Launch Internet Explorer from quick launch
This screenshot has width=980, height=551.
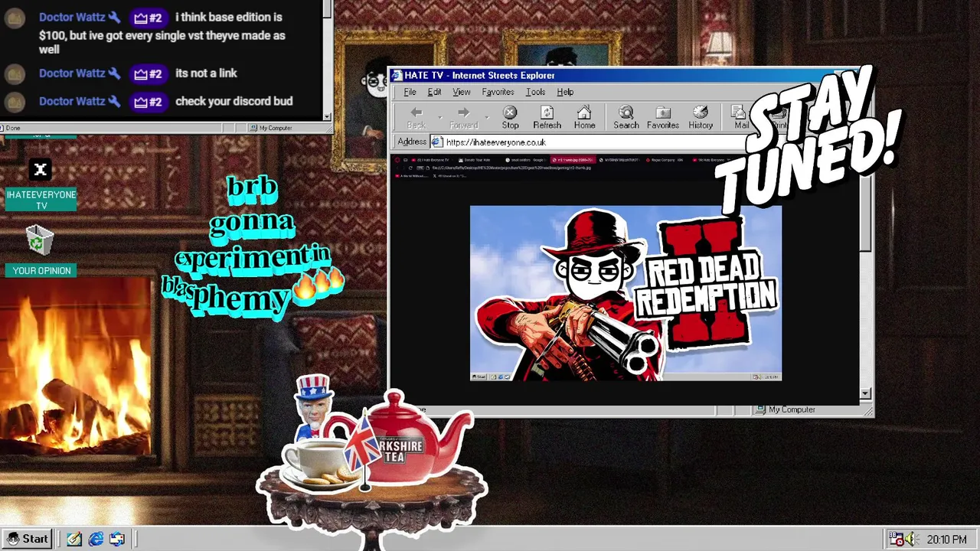[x=96, y=539]
